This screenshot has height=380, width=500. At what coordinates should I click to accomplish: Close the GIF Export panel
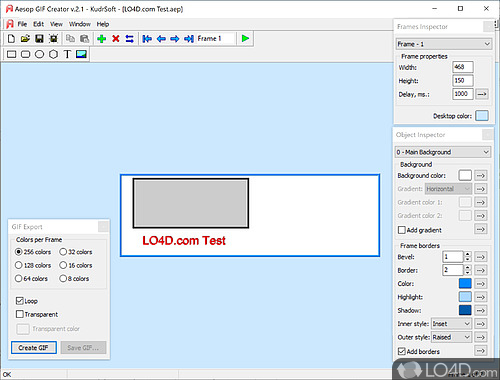103,227
